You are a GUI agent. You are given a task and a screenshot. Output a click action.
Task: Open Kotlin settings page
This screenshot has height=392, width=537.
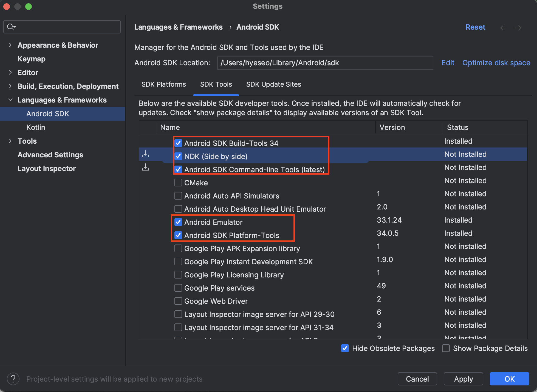coord(36,127)
